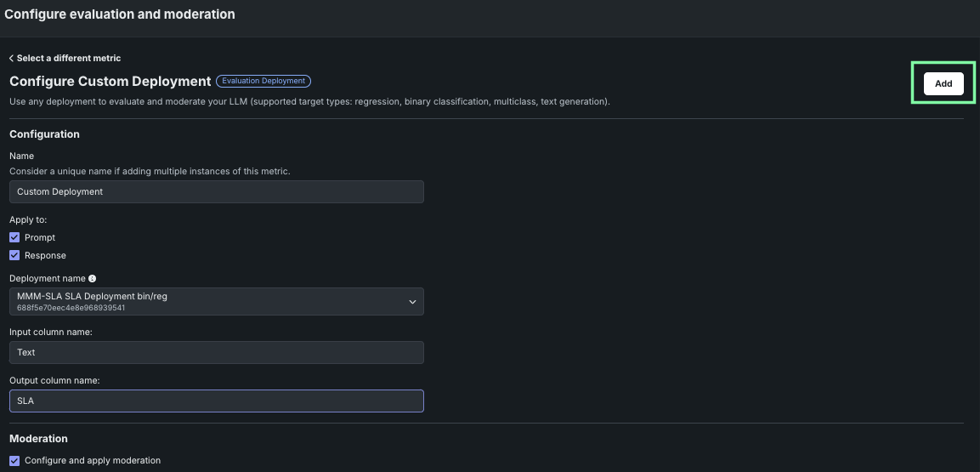
Task: Uncheck the Prompt checkbox
Action: pyautogui.click(x=14, y=237)
